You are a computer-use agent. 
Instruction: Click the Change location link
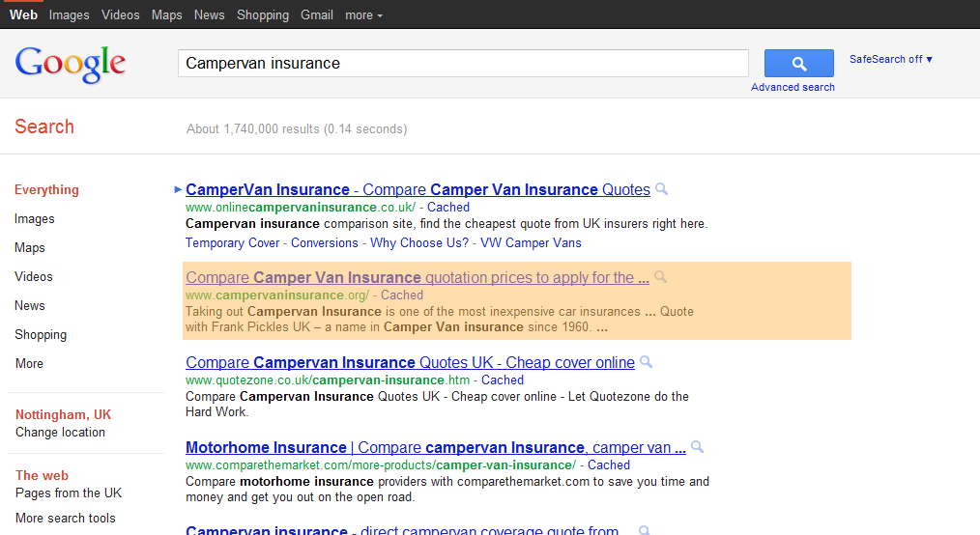(x=60, y=432)
